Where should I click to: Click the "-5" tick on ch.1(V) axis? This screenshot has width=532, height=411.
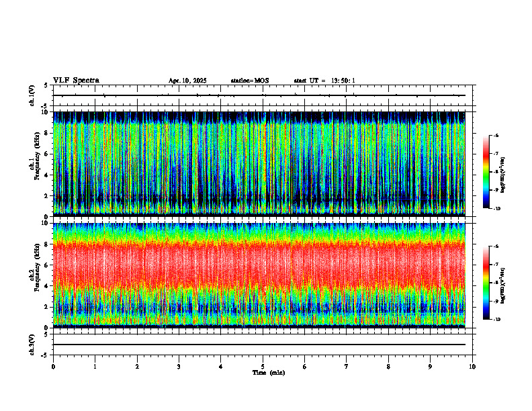coord(45,106)
